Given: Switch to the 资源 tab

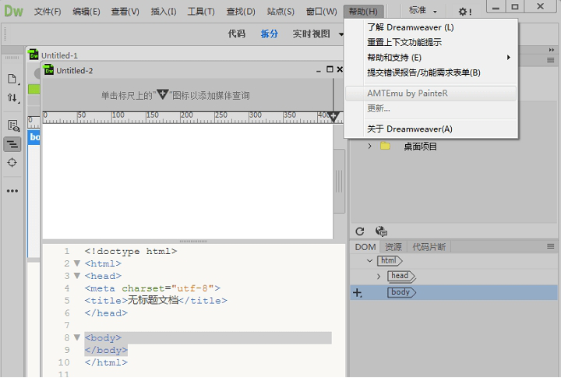Looking at the screenshot, I should pyautogui.click(x=393, y=247).
